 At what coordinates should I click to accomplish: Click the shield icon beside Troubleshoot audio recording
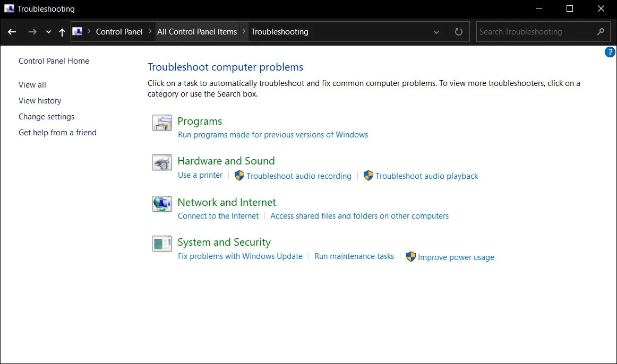point(239,175)
